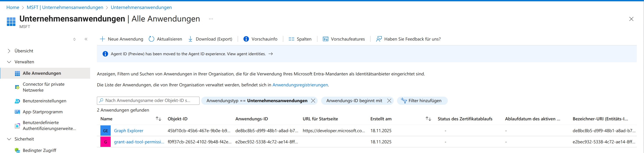Open MSFT | Unternehmensanwendungen breadcrumb
Viewport: 644px width, 153px height.
coord(65,7)
